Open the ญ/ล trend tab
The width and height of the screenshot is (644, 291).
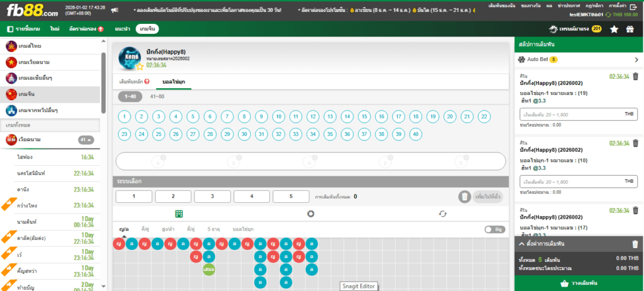(x=124, y=229)
